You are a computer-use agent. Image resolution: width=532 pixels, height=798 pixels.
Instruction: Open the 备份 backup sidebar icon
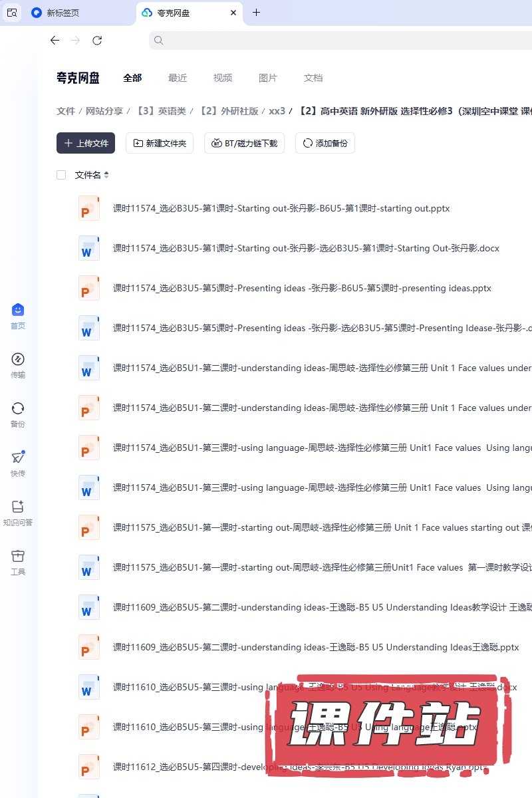tap(18, 409)
